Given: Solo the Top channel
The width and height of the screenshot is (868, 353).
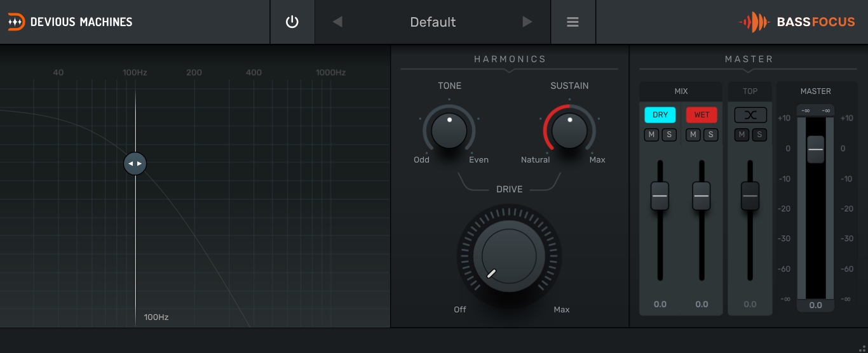Looking at the screenshot, I should point(759,135).
